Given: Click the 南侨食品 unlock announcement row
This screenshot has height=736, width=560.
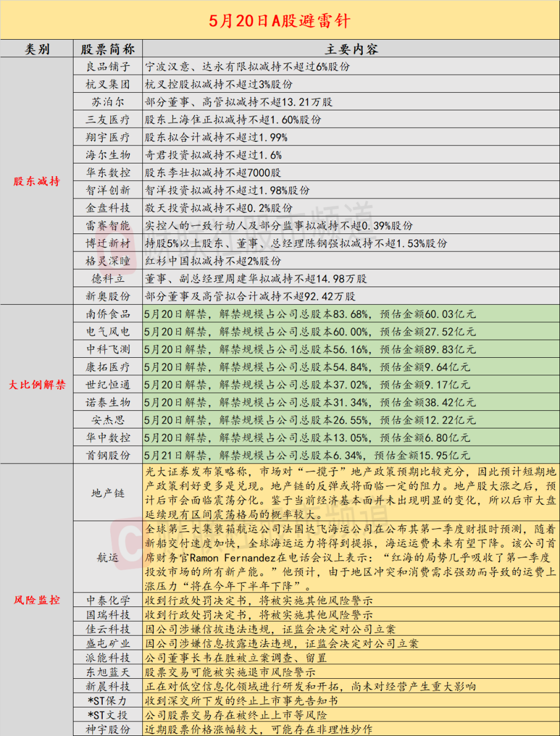Looking at the screenshot, I should [108, 315].
